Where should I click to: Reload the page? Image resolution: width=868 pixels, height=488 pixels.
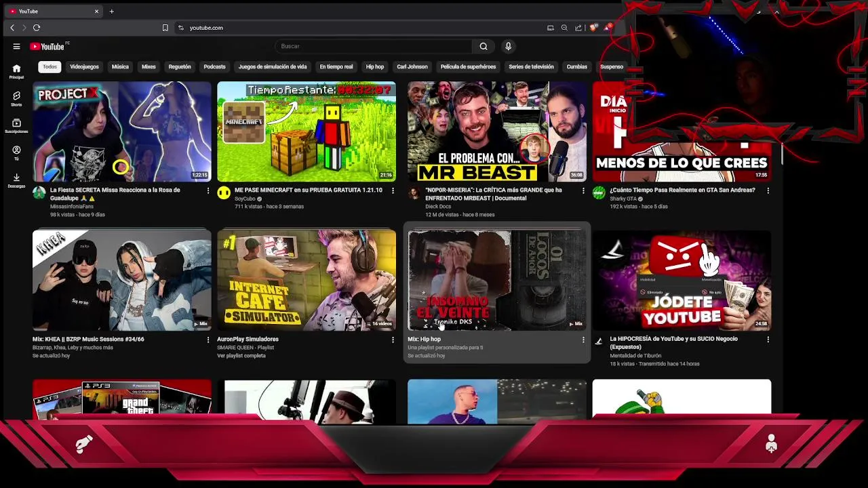(37, 28)
